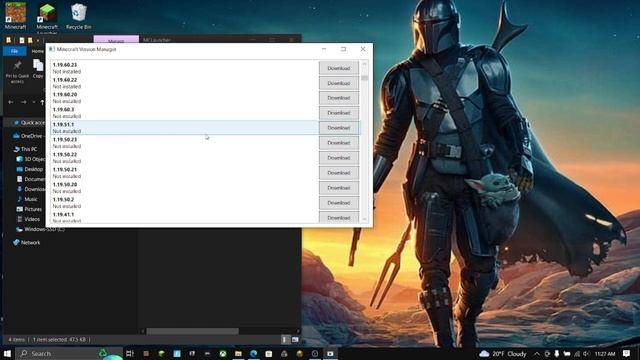
Task: Download Minecraft version 1.19.50.23
Action: (x=339, y=143)
